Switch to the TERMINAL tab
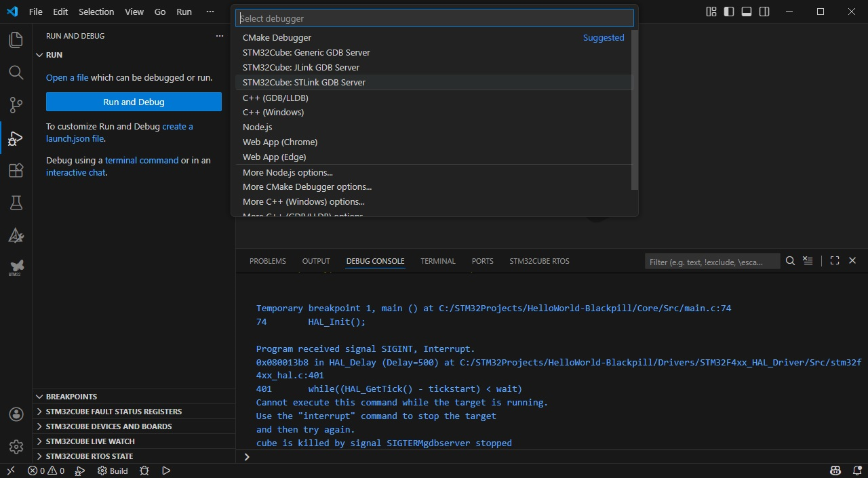The height and width of the screenshot is (478, 868). 438,261
